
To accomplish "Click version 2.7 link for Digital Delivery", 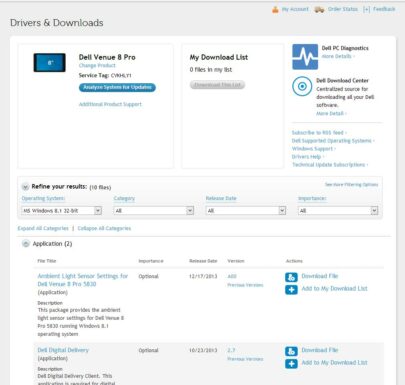I will coord(231,350).
